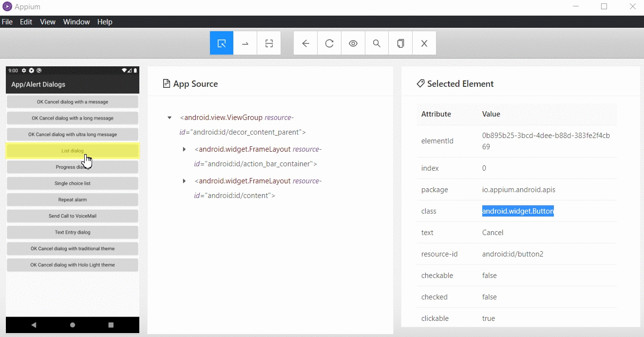
Task: Click the App Source panel title
Action: tap(195, 84)
